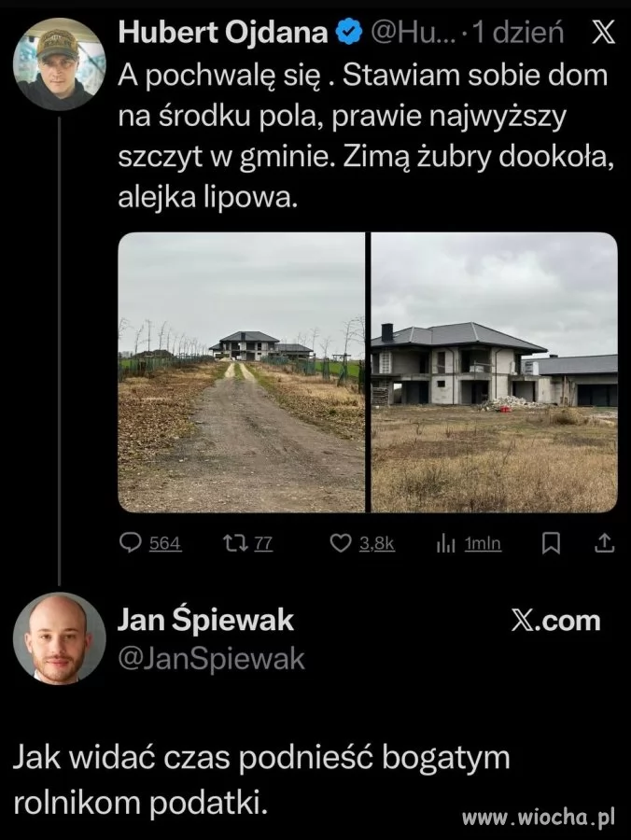The image size is (631, 840).
Task: Open the left photo of driveway
Action: [242, 372]
